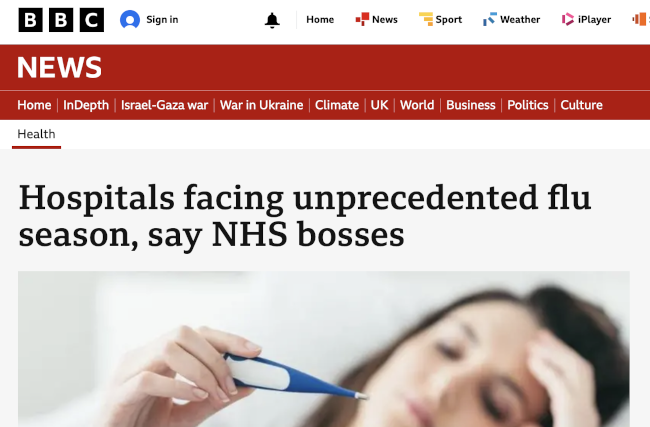Navigate to UK news section

379,105
